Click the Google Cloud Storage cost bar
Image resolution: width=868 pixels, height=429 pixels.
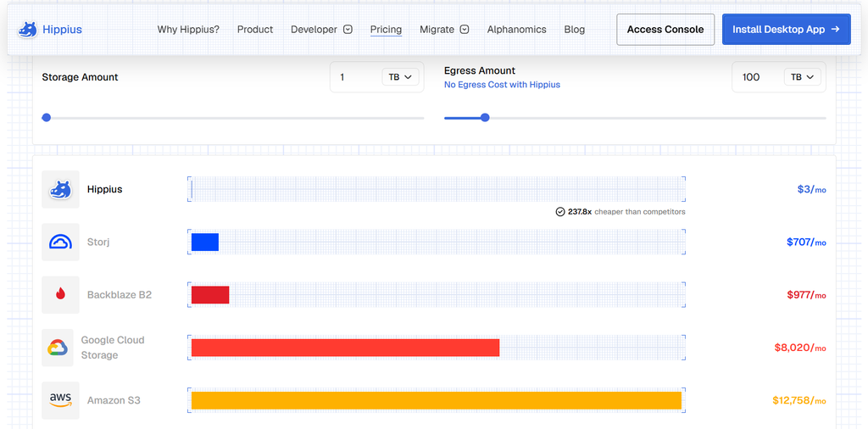click(x=346, y=348)
